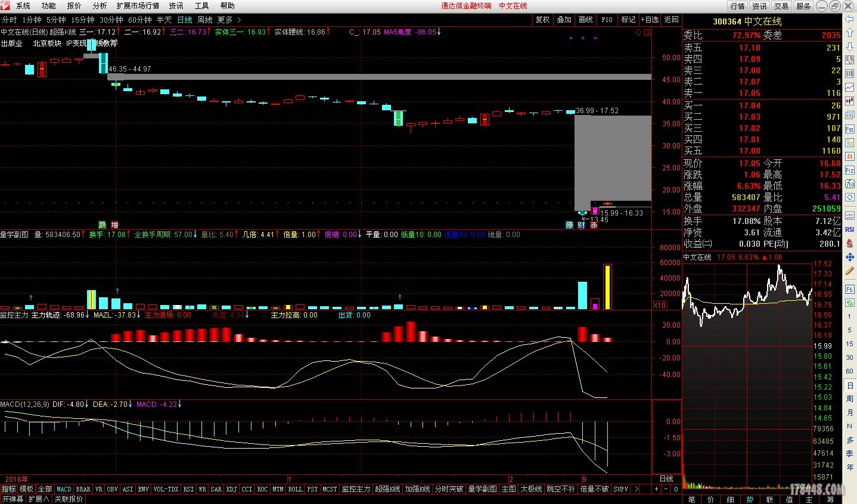Open the 扩展市场行情 menu
Viewport: 857px width, 504px height.
(x=138, y=6)
